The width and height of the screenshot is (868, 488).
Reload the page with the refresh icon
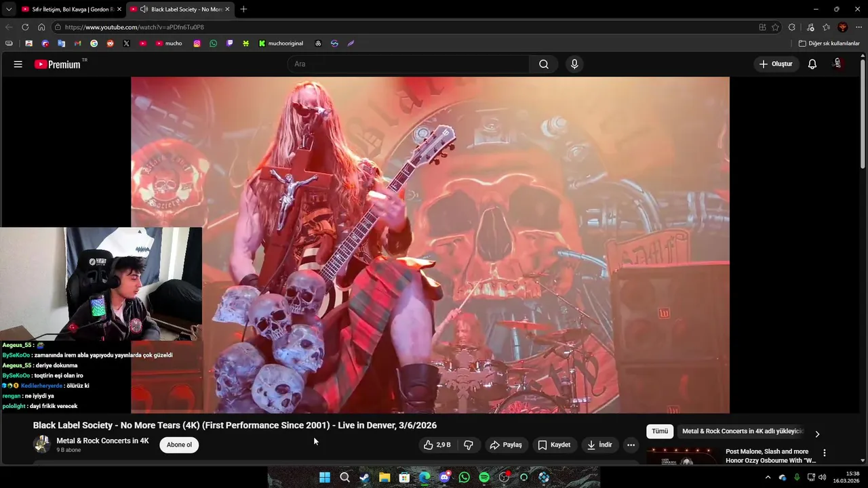click(25, 27)
